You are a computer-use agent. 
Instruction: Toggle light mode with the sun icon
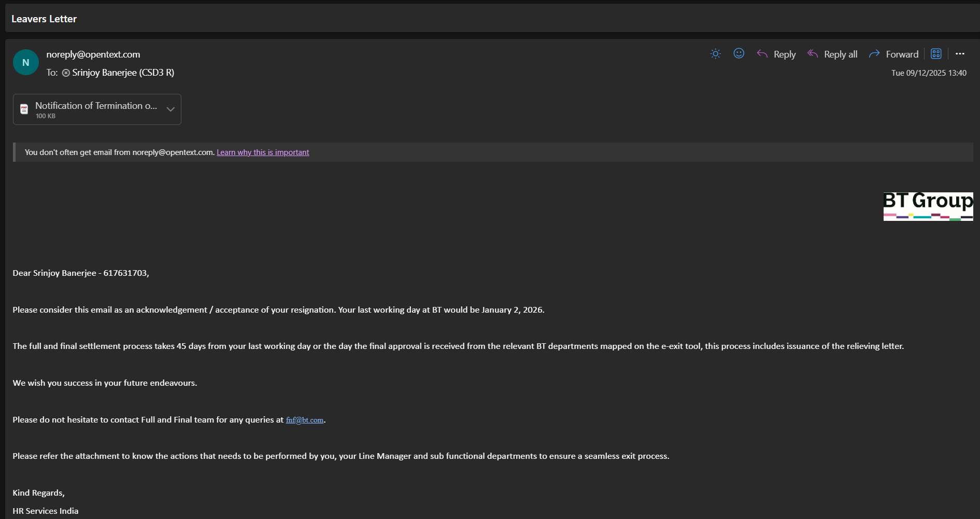pos(716,54)
